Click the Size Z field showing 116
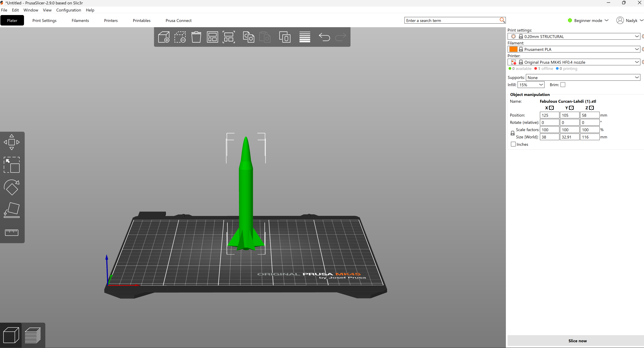This screenshot has height=348, width=644. click(590, 137)
